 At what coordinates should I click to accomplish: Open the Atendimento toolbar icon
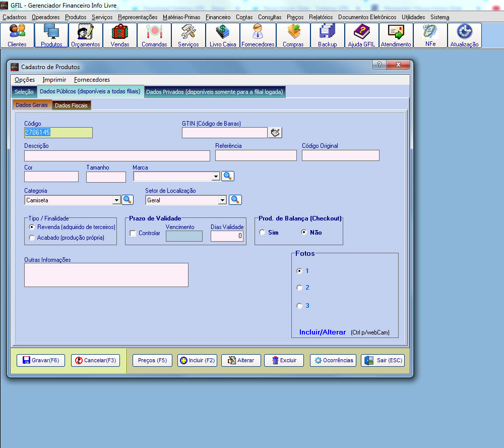click(396, 35)
